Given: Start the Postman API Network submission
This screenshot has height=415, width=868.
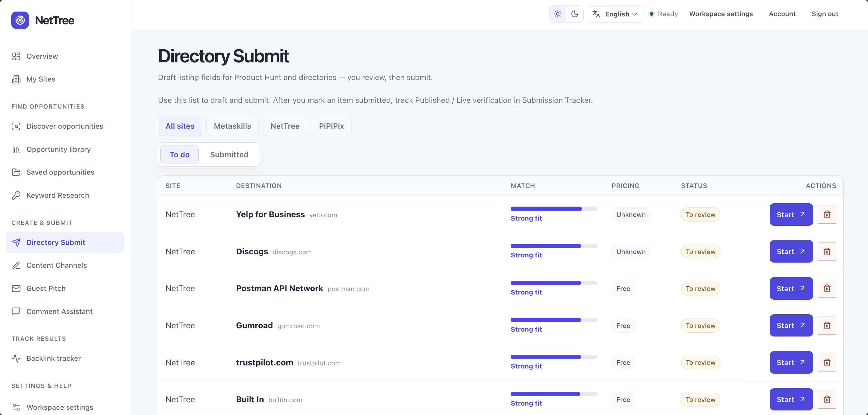Looking at the screenshot, I should [791, 289].
